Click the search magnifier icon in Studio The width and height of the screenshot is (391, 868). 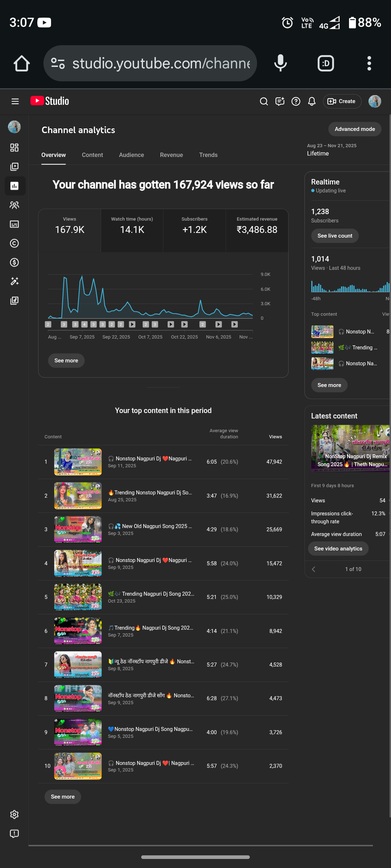pyautogui.click(x=264, y=101)
